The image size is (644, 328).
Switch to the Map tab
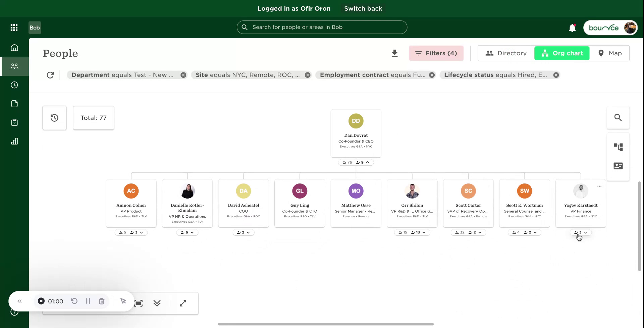[610, 53]
